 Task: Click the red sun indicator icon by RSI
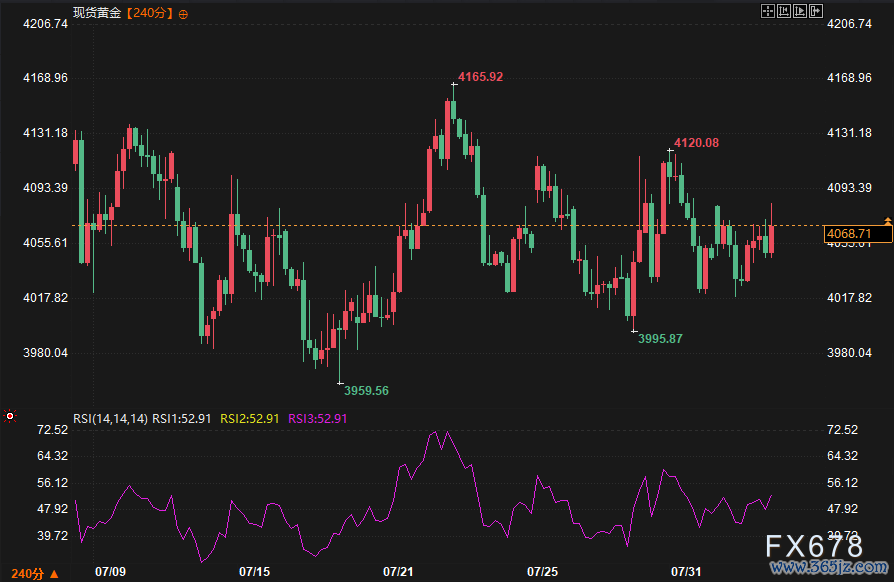10,417
